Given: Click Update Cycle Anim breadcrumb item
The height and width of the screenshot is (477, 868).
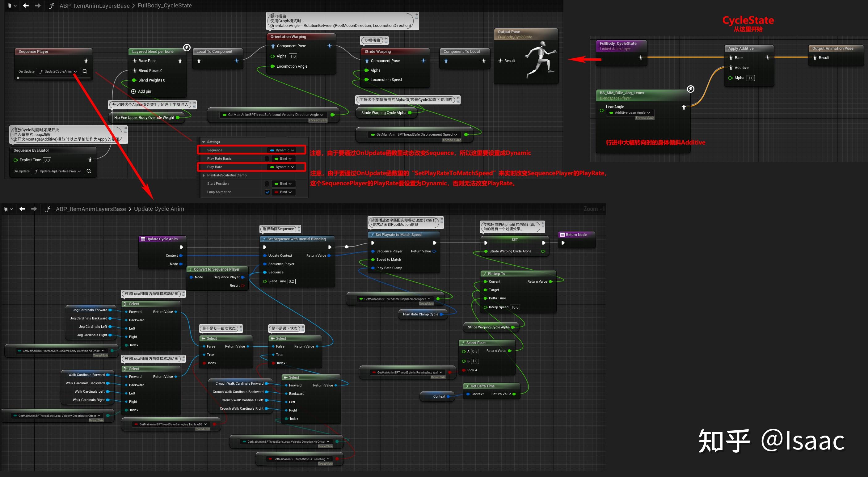Looking at the screenshot, I should 159,209.
